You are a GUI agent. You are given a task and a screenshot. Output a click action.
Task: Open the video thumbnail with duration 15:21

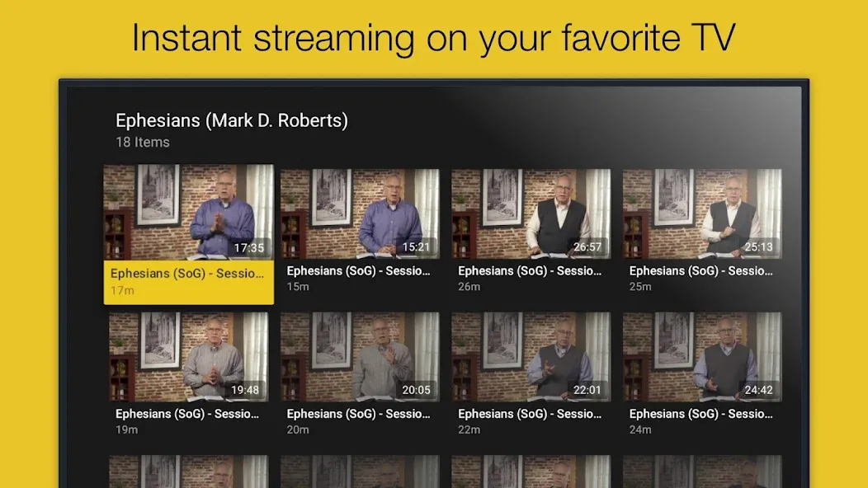360,213
